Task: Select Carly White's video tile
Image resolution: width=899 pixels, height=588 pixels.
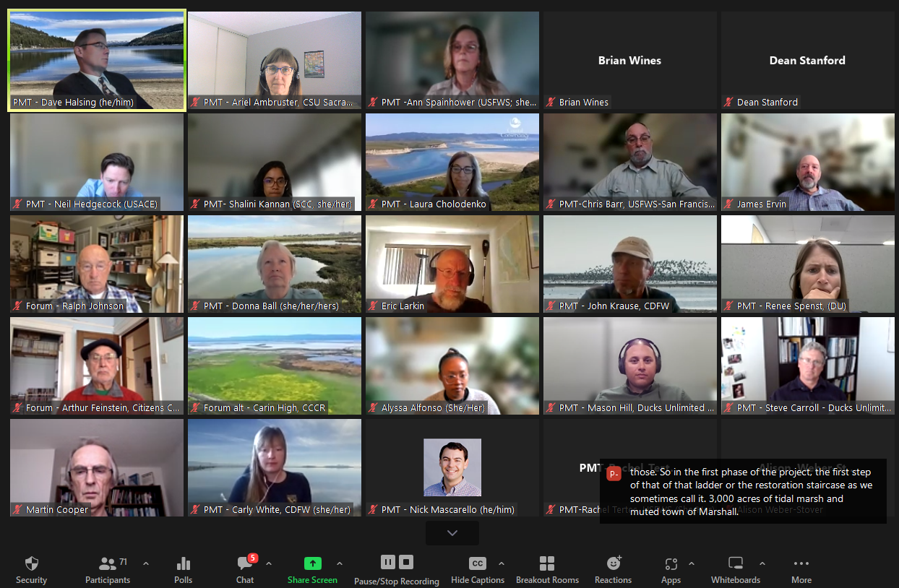Action: tap(275, 468)
